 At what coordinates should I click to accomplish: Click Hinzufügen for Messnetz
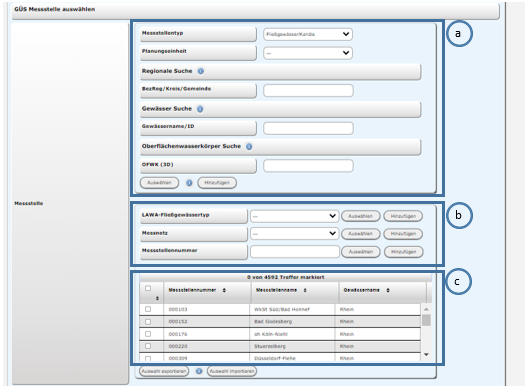pos(403,234)
